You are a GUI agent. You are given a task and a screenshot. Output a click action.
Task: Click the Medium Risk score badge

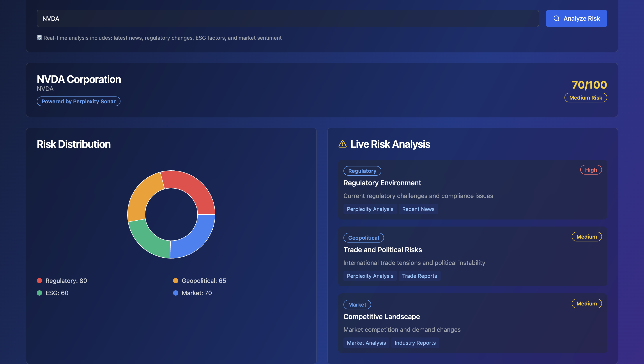click(x=586, y=98)
